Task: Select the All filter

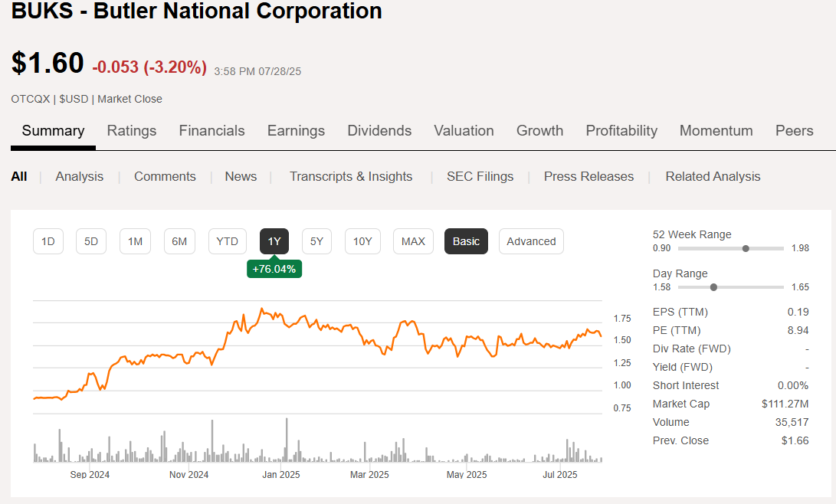Action: point(18,176)
